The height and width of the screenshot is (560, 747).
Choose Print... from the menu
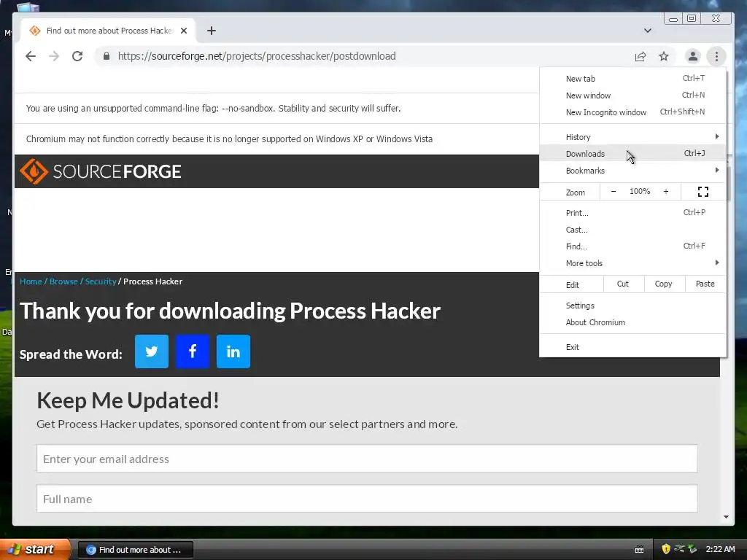click(x=632, y=213)
